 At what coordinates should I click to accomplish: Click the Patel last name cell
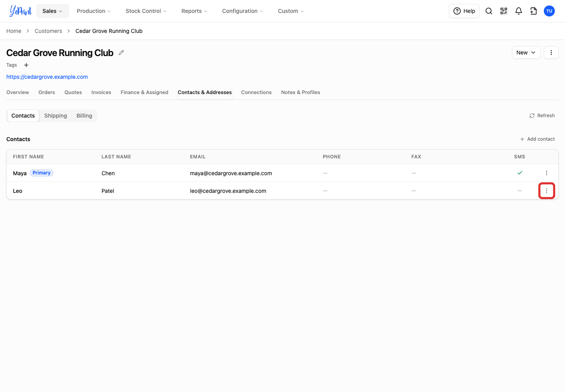108,191
